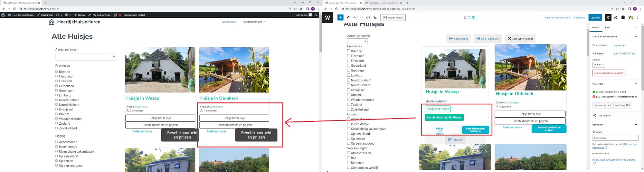The image size is (644, 172).
Task: Click the blue block inserter plus button
Action: tap(340, 17)
